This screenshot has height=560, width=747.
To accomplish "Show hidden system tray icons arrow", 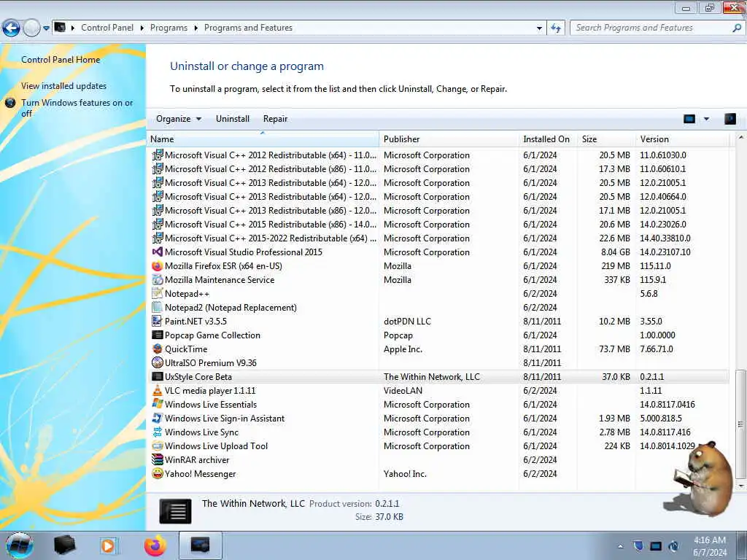I will pos(620,546).
